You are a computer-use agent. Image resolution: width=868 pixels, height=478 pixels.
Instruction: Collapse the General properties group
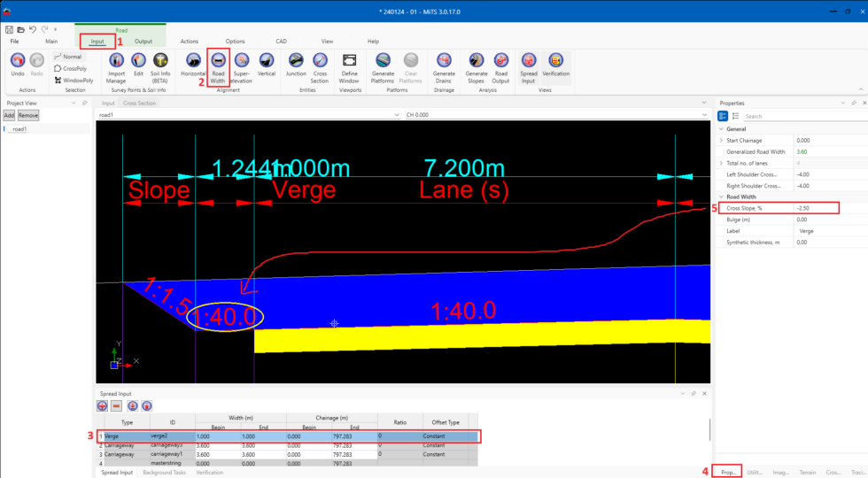coord(721,129)
